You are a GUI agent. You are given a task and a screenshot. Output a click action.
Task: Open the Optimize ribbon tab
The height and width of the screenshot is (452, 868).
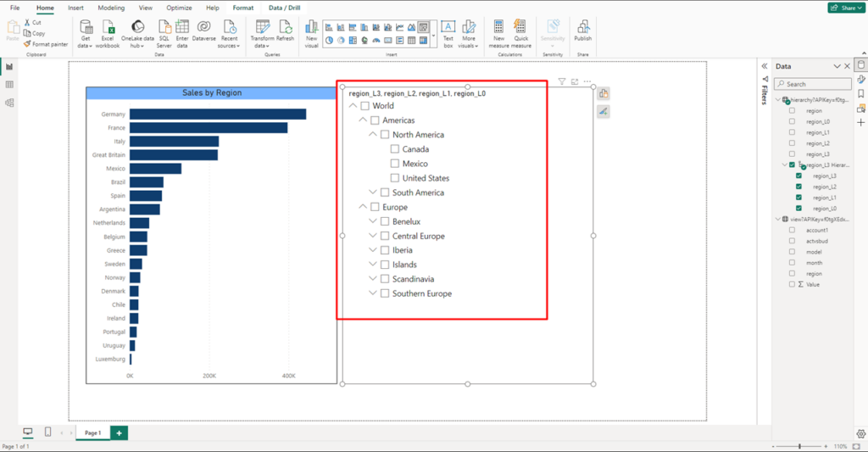tap(180, 8)
